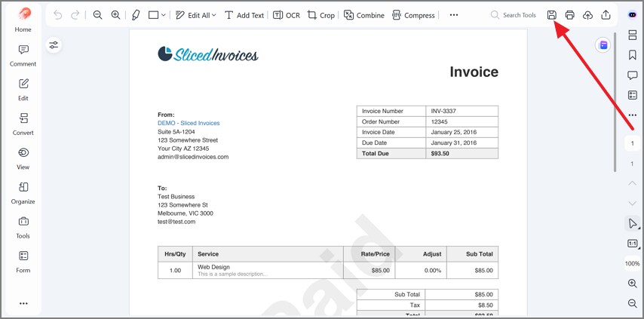Select the highlighter pen tool
This screenshot has width=644, height=319.
point(136,15)
